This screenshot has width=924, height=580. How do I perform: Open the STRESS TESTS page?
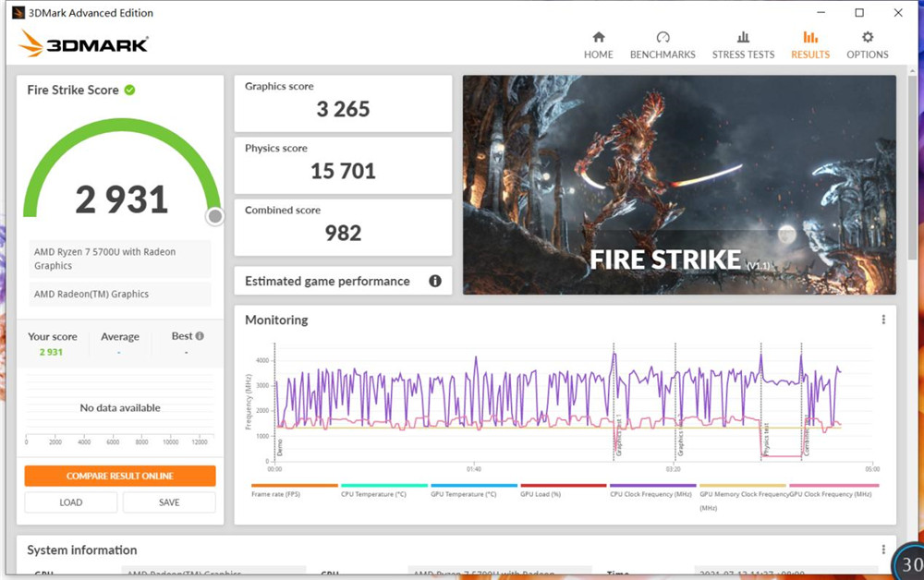[x=743, y=44]
